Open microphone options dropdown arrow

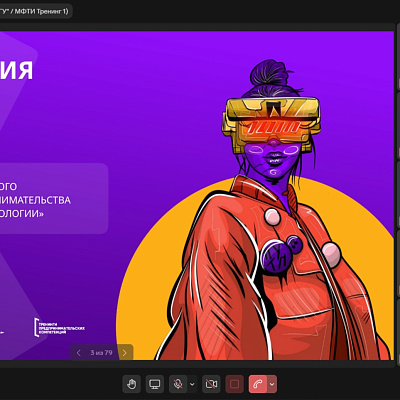192,384
